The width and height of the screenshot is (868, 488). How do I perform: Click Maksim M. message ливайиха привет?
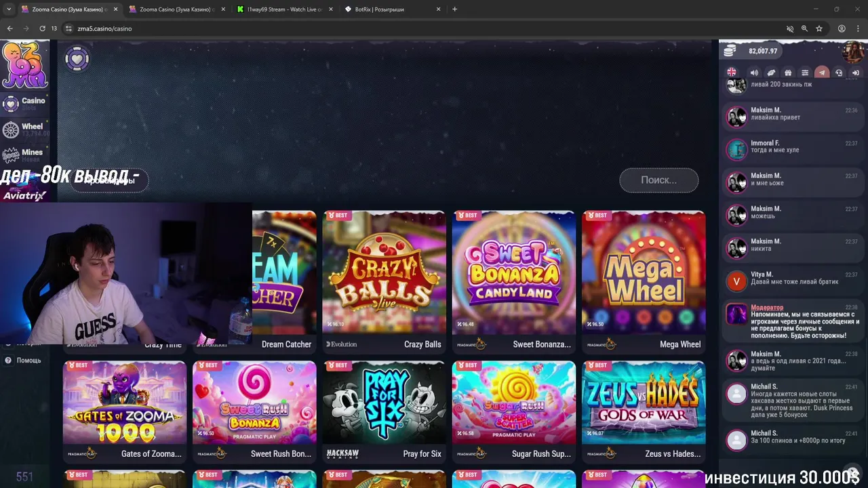coord(775,117)
